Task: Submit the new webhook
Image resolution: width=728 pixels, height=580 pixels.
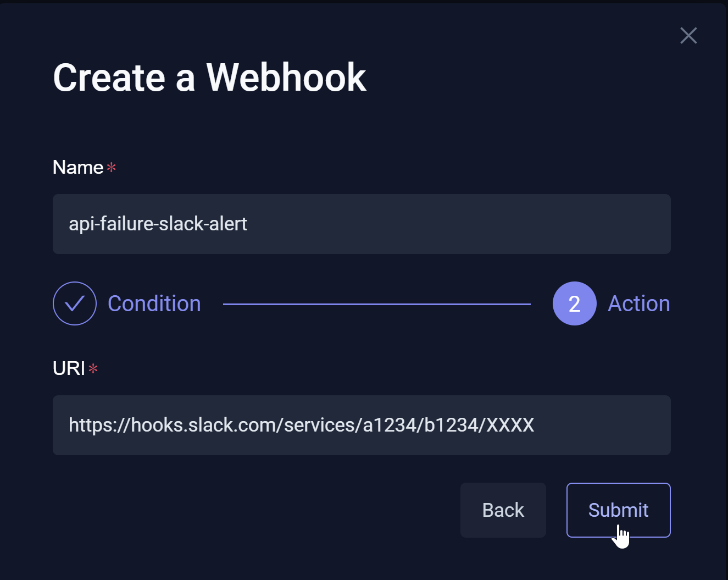Action: [618, 510]
